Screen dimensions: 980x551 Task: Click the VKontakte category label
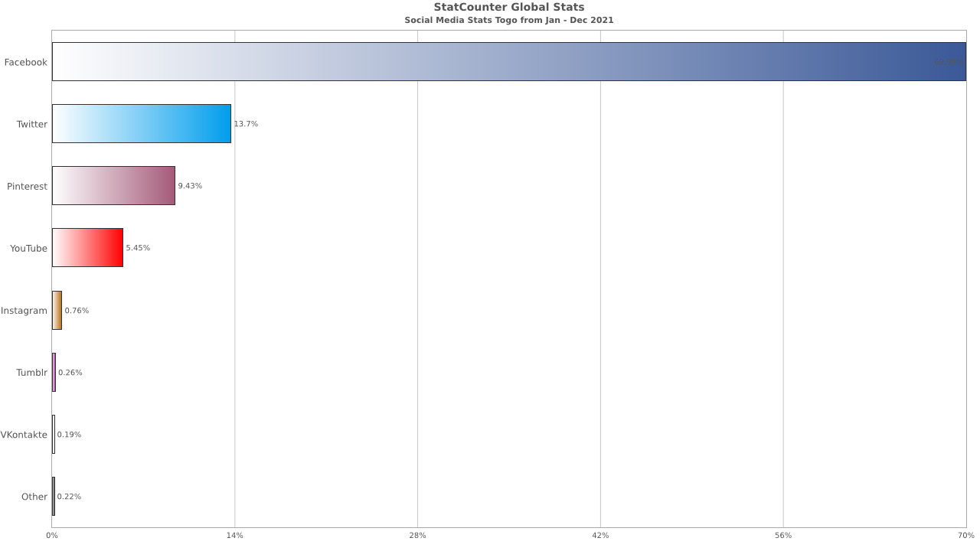(x=24, y=435)
